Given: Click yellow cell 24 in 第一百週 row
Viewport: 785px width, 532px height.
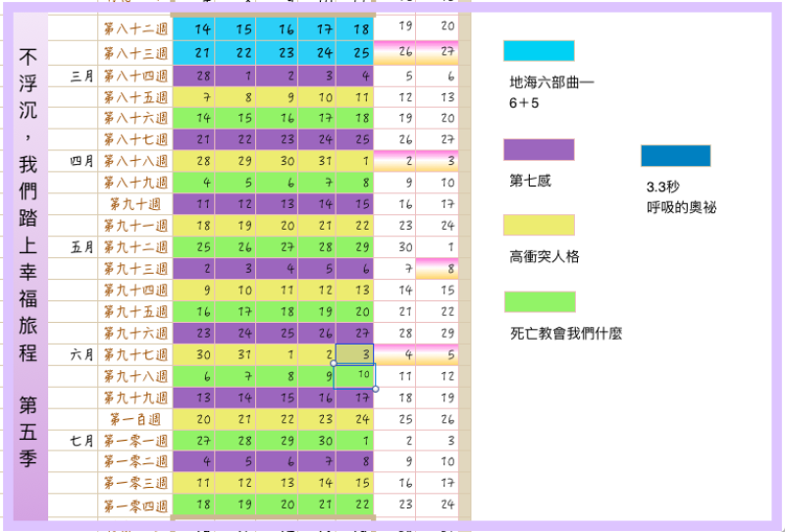Looking at the screenshot, I should 354,419.
